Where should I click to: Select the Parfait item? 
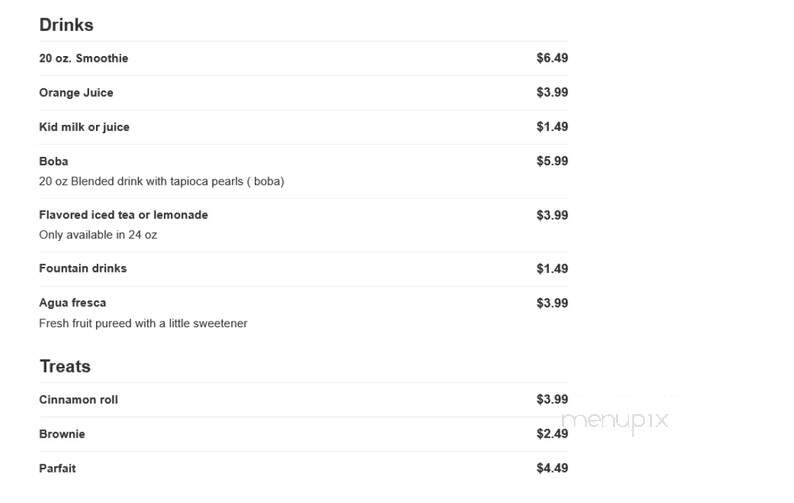(57, 469)
